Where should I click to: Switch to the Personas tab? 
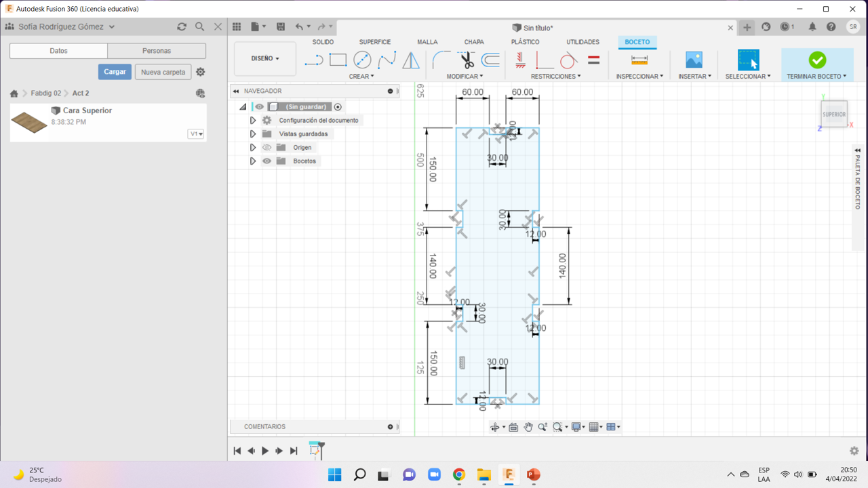coord(157,51)
